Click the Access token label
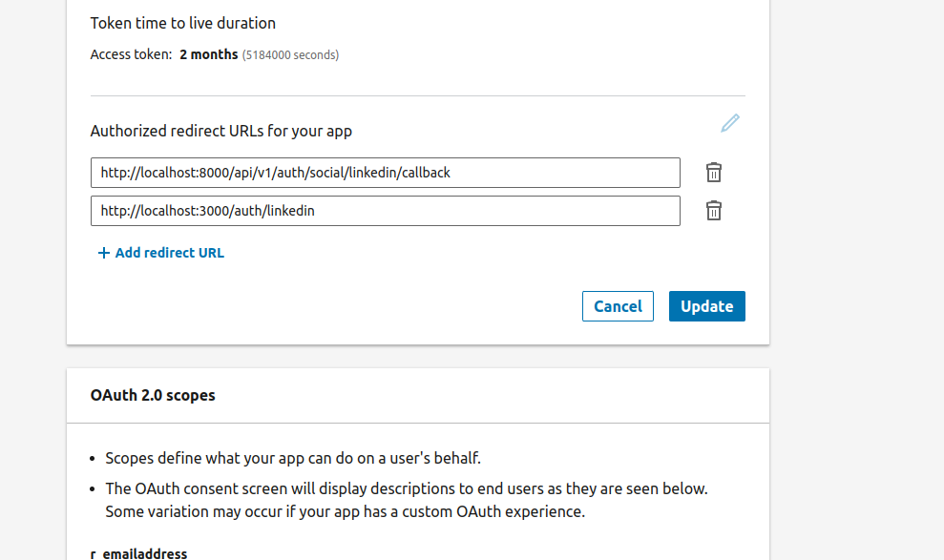 pyautogui.click(x=131, y=55)
